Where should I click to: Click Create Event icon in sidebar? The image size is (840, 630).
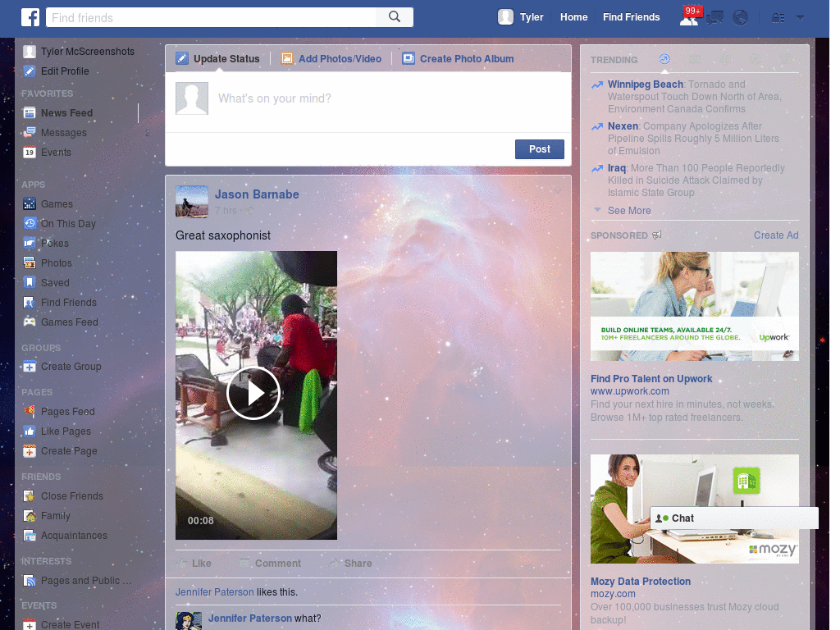[30, 624]
